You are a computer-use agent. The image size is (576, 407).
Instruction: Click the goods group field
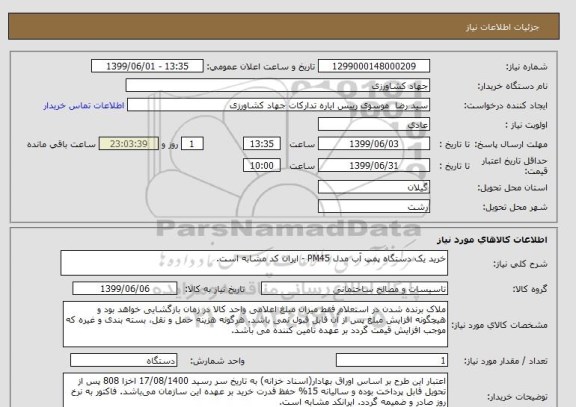pyautogui.click(x=354, y=289)
